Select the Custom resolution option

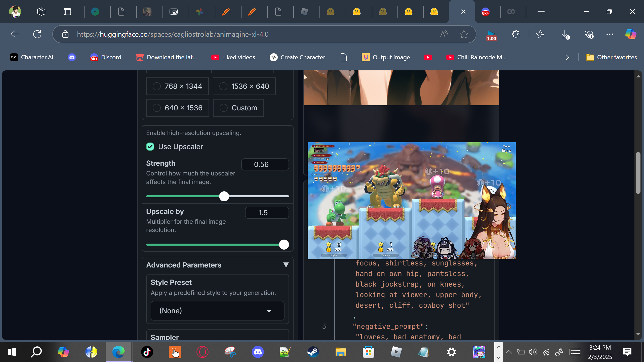pyautogui.click(x=238, y=108)
